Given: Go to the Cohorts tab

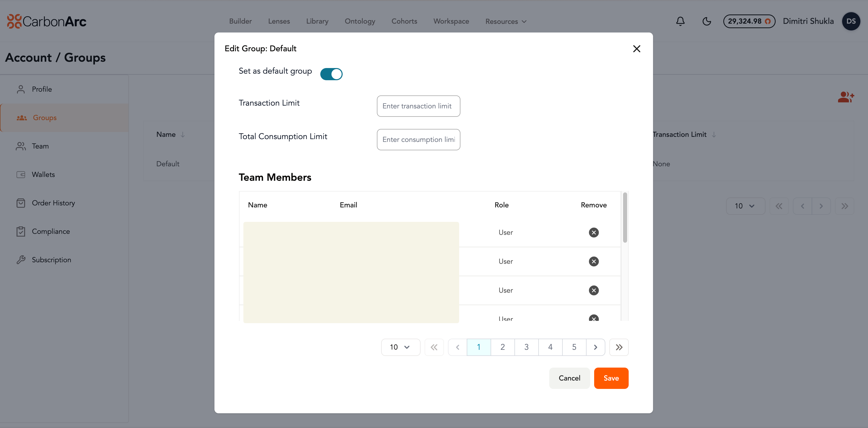Looking at the screenshot, I should pyautogui.click(x=404, y=21).
